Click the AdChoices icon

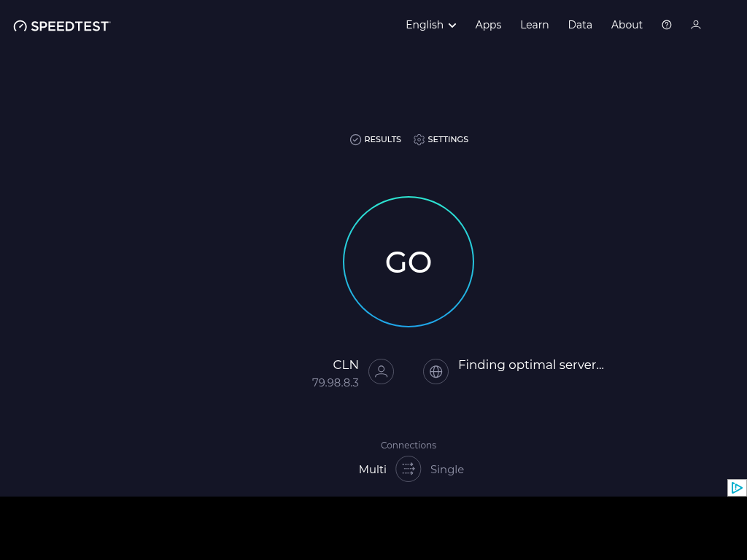click(737, 488)
